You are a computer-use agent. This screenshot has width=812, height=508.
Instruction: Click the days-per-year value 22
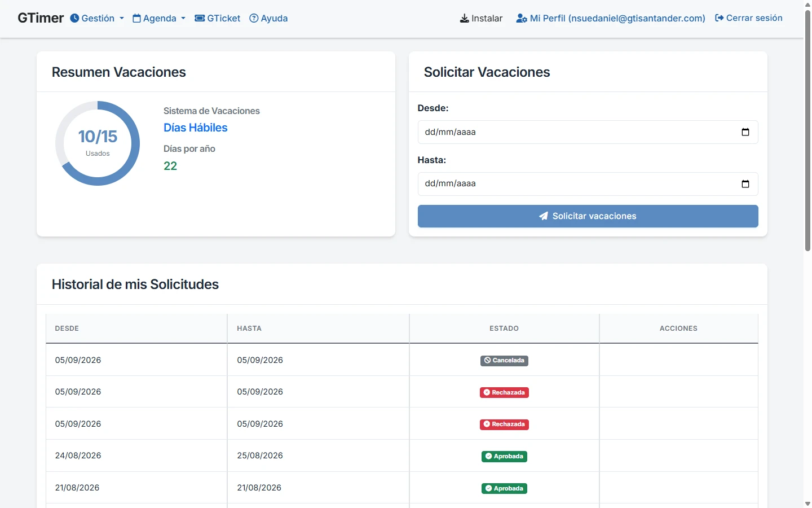click(170, 166)
